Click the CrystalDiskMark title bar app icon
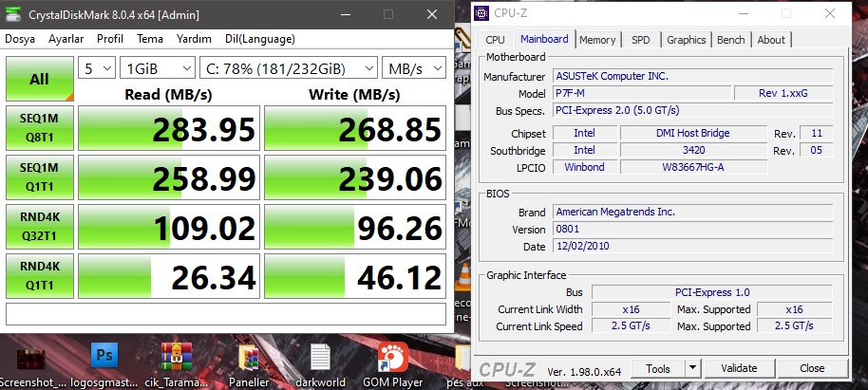 [x=12, y=14]
